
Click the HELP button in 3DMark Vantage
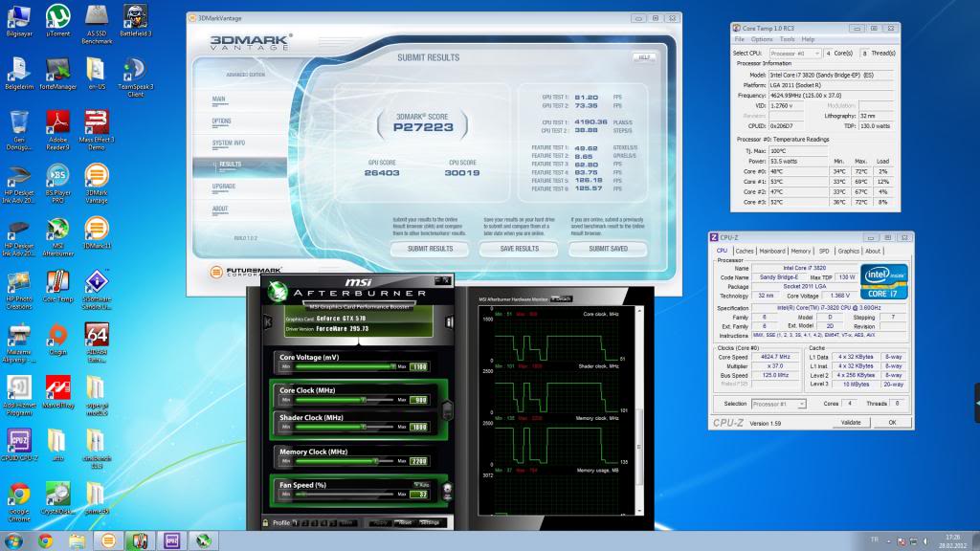tap(644, 57)
